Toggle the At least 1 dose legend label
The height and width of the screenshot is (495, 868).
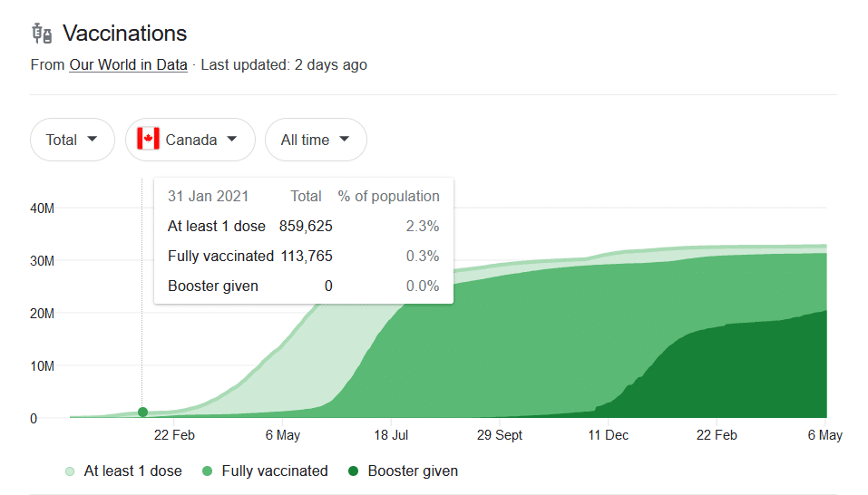coord(132,471)
